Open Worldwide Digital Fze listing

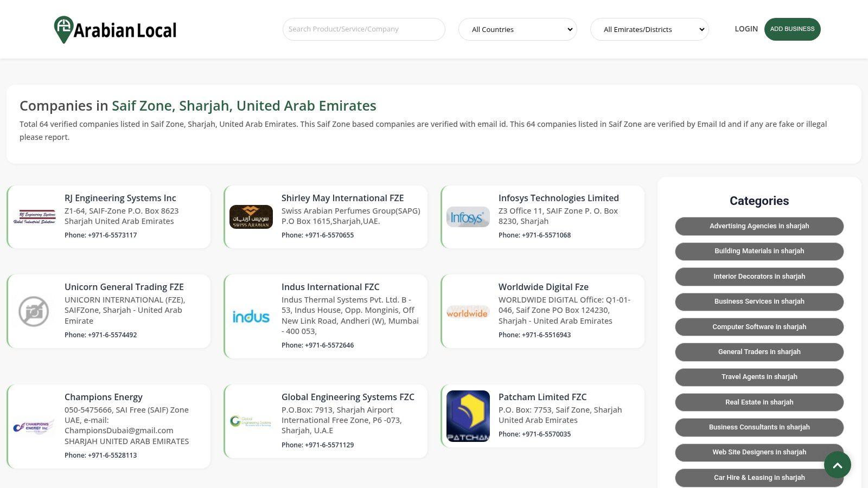point(543,287)
